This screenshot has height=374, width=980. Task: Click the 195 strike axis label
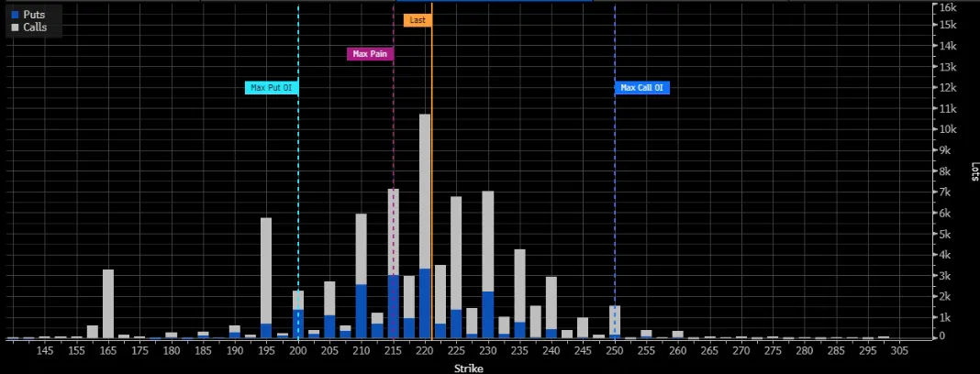click(266, 351)
